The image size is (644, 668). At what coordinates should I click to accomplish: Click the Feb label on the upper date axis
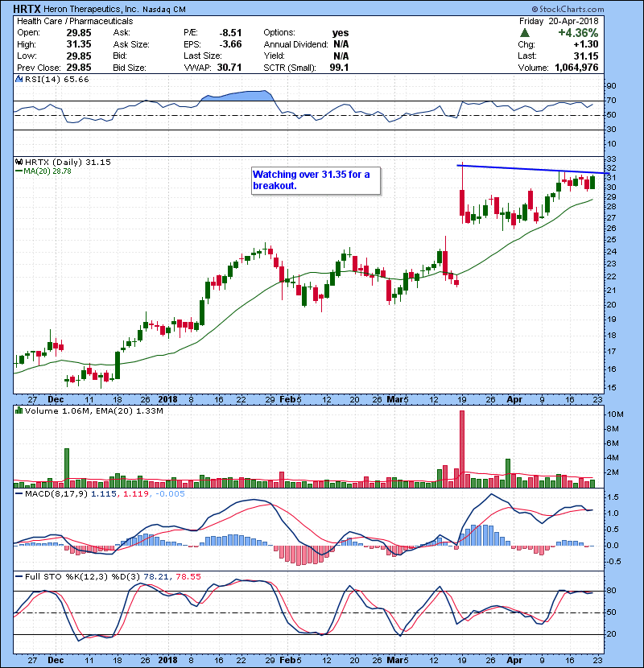tap(287, 400)
